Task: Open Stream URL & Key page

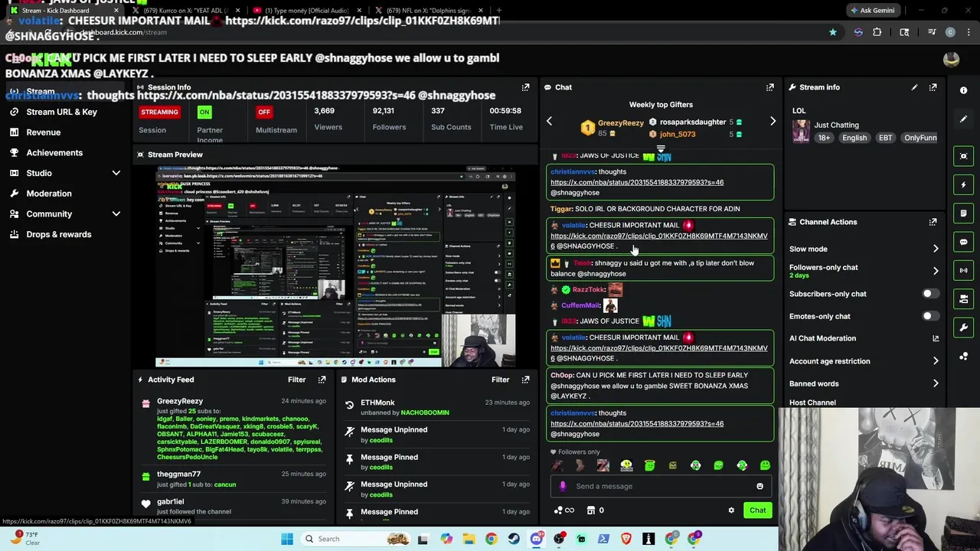Action: pos(61,112)
